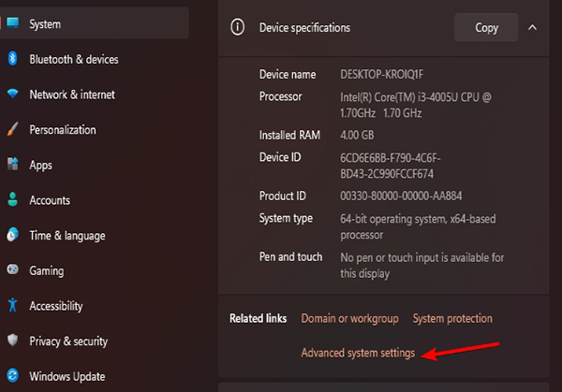Click the System monitor icon in sidebar

[12, 23]
